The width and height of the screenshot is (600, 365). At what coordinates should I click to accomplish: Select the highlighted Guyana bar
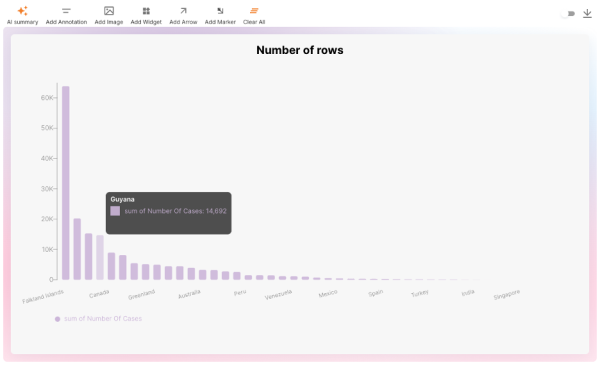tap(100, 257)
